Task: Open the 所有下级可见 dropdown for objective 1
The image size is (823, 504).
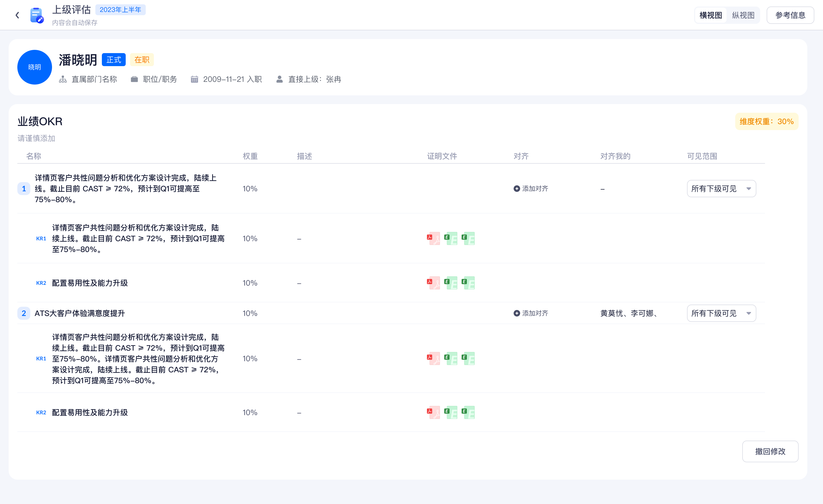Action: 721,189
